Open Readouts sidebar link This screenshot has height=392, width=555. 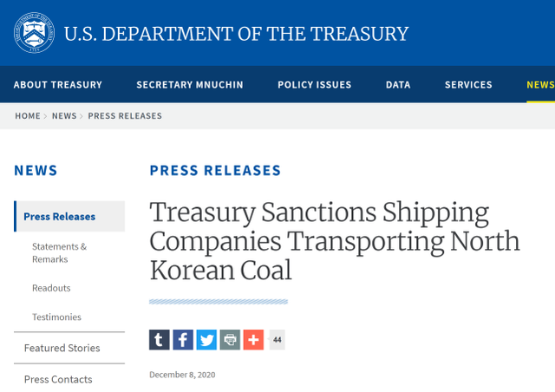[x=51, y=288]
